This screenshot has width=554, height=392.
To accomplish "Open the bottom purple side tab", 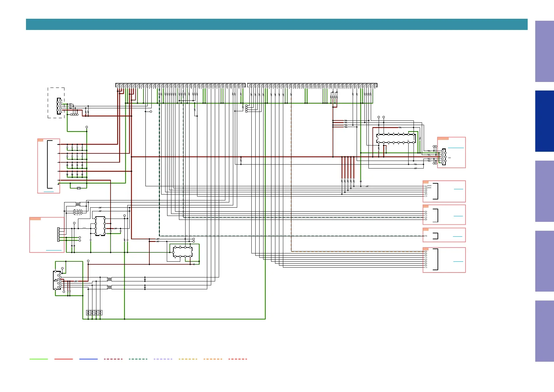I will (x=544, y=331).
